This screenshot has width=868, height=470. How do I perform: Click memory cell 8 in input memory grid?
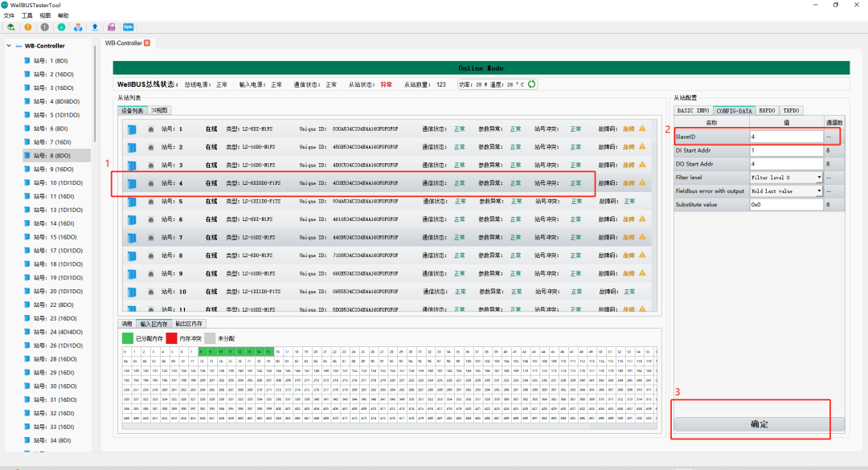coord(202,352)
